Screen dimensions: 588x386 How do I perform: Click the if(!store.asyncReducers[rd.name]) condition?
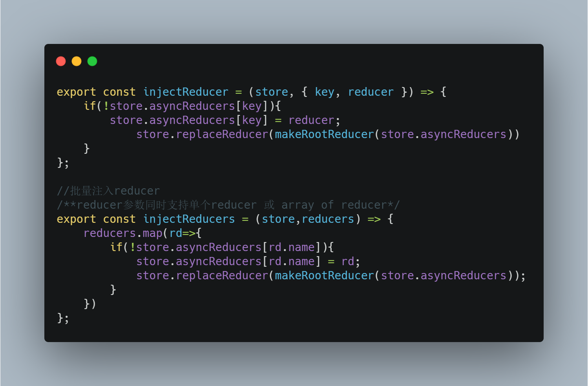click(x=222, y=248)
